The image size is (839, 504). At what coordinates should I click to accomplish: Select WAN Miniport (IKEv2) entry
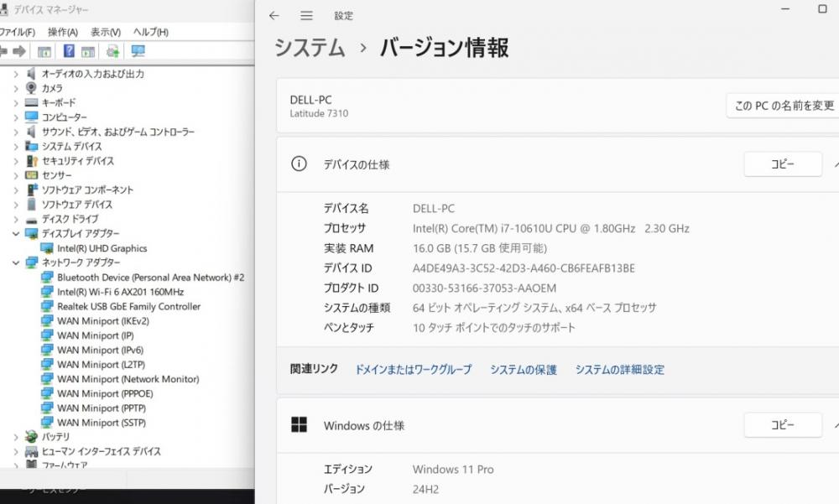103,321
